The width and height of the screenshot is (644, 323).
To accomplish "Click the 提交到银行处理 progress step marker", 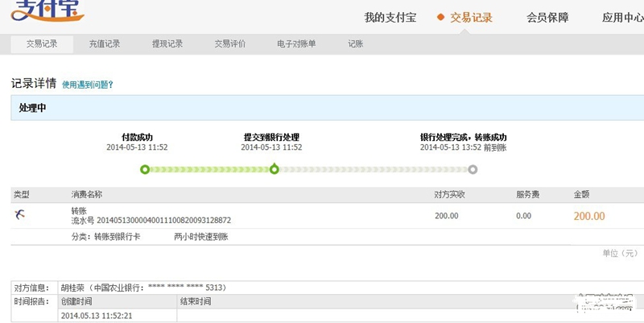I will [275, 169].
